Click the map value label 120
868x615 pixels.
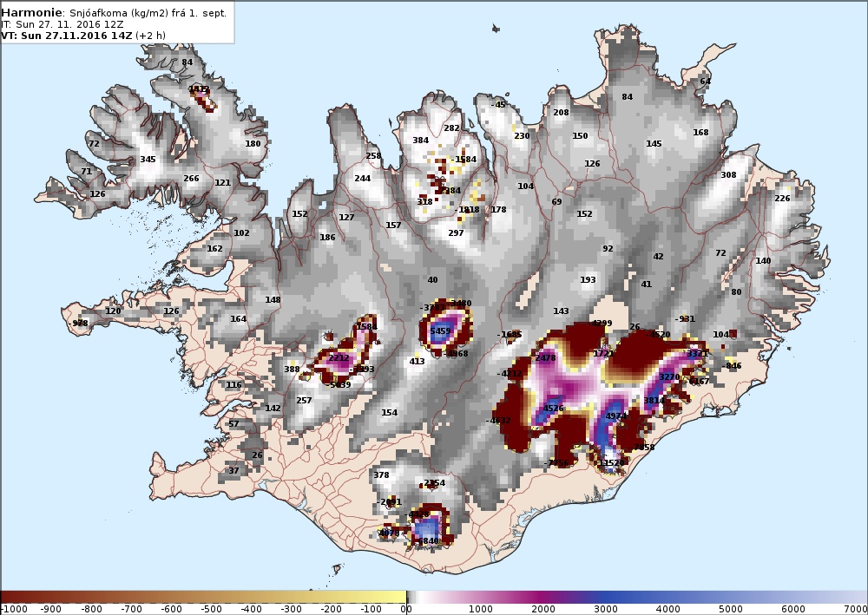(x=113, y=311)
